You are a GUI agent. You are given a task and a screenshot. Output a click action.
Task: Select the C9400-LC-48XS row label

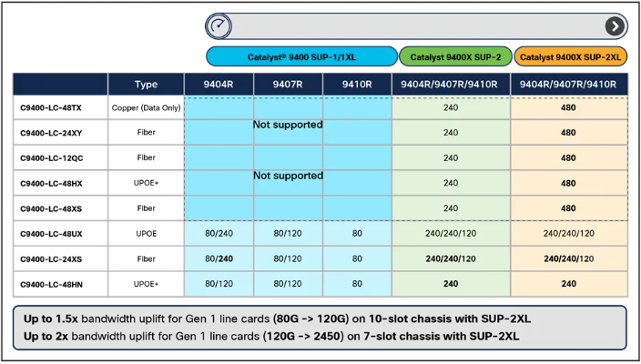pyautogui.click(x=51, y=208)
